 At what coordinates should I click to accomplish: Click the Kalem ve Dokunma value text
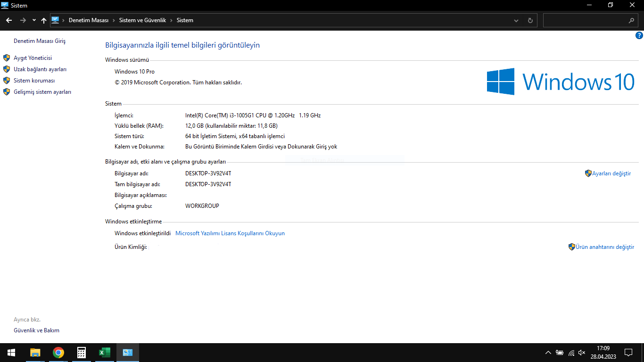click(261, 147)
